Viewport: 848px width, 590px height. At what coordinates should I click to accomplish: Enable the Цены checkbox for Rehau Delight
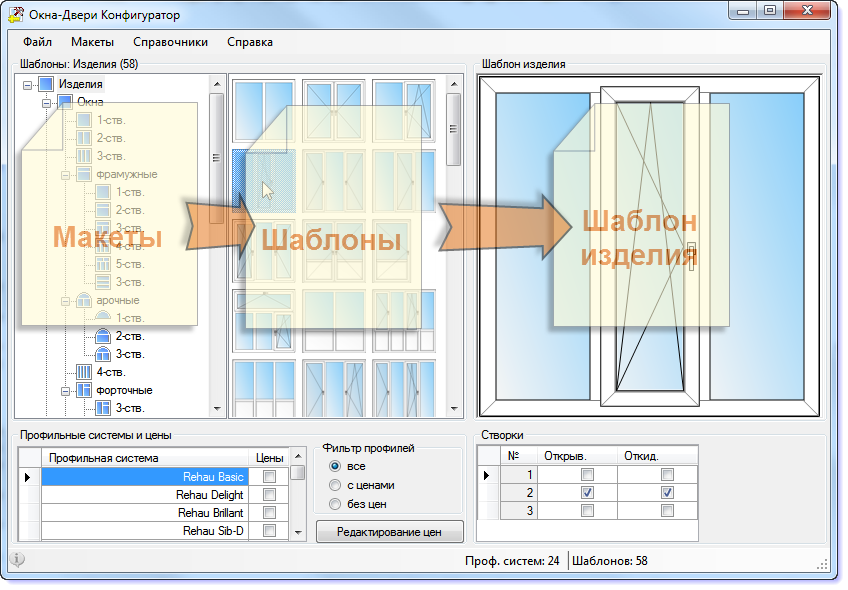269,495
